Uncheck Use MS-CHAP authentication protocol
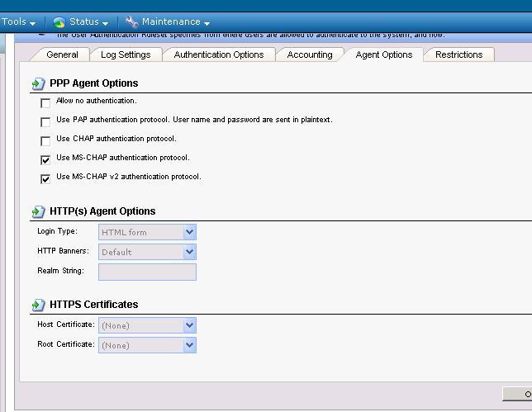The image size is (532, 412). pos(45,159)
